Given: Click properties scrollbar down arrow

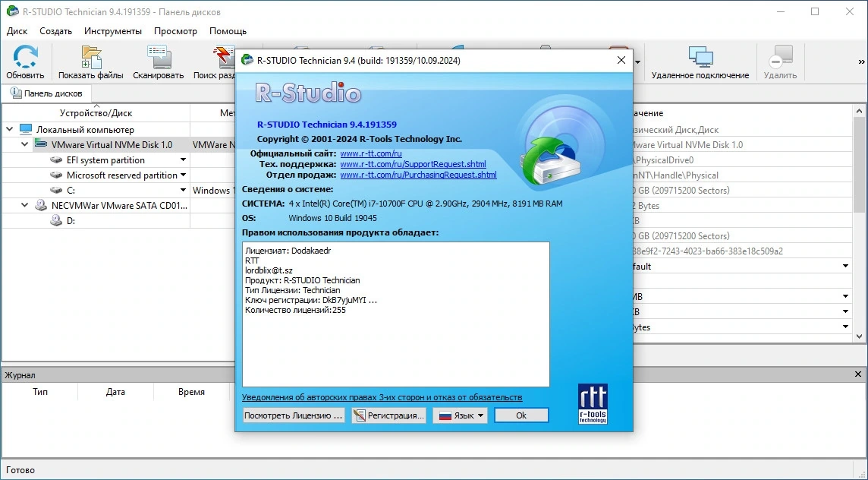Looking at the screenshot, I should point(859,336).
